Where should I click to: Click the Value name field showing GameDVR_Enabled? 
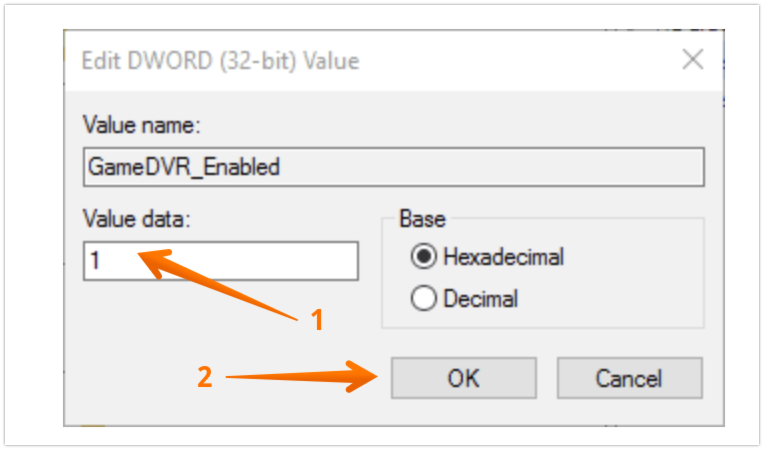pos(393,167)
